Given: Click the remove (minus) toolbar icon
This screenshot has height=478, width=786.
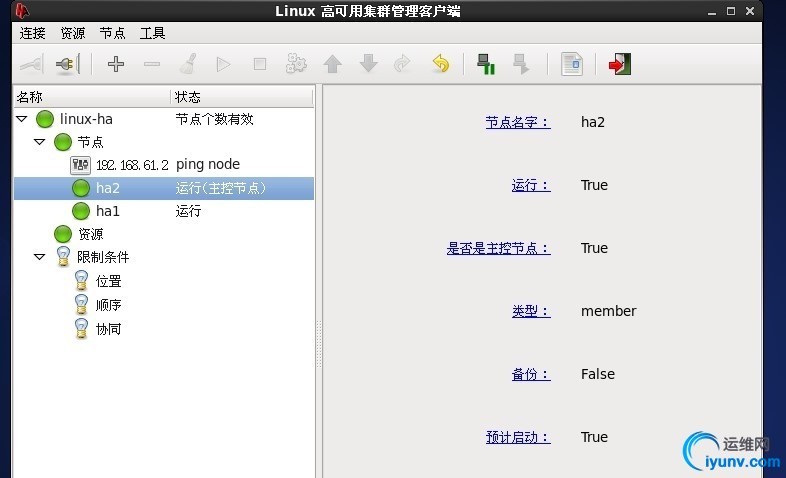Looking at the screenshot, I should pyautogui.click(x=151, y=64).
